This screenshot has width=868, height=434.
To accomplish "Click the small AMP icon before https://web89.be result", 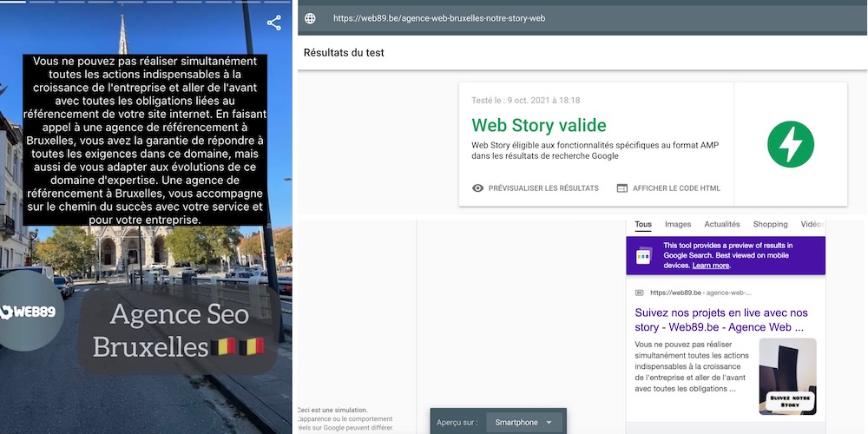I will pos(640,293).
